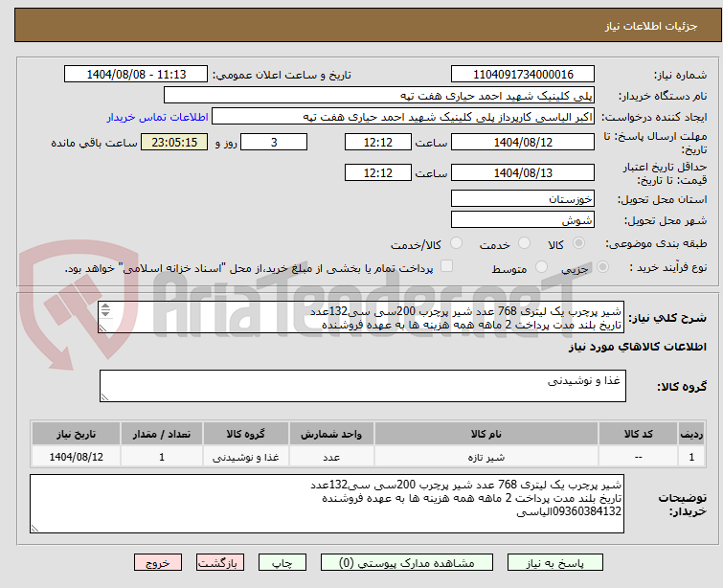Select the کالا/خدمت radio button
Image resolution: width=723 pixels, height=588 pixels.
pyautogui.click(x=456, y=243)
